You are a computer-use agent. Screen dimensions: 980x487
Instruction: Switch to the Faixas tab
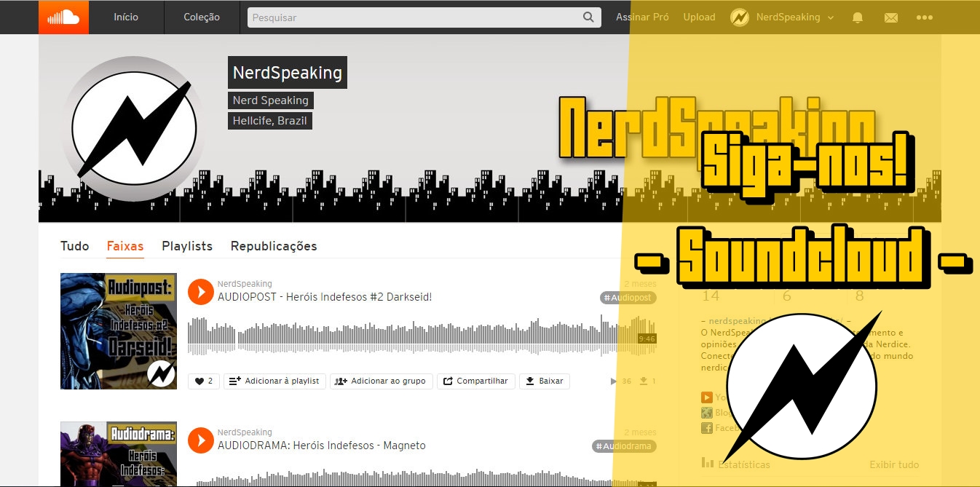[x=125, y=246]
